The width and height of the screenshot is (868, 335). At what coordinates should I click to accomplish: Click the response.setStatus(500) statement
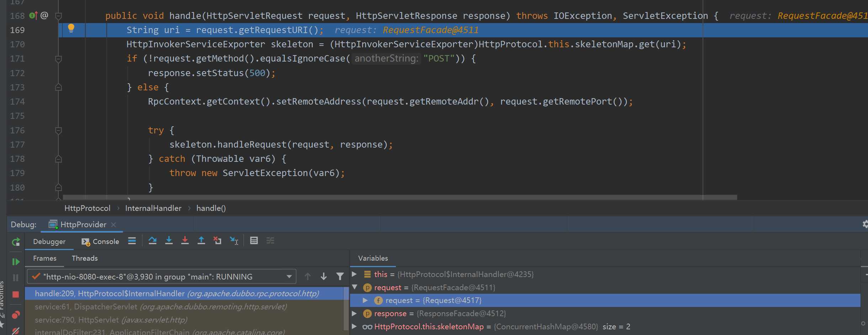point(212,73)
